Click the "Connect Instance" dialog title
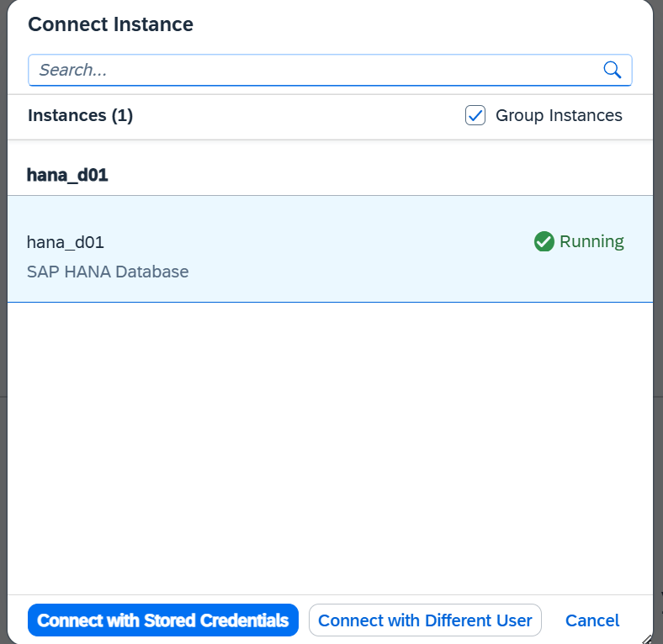Viewport: 663px width, 644px height. [x=111, y=24]
